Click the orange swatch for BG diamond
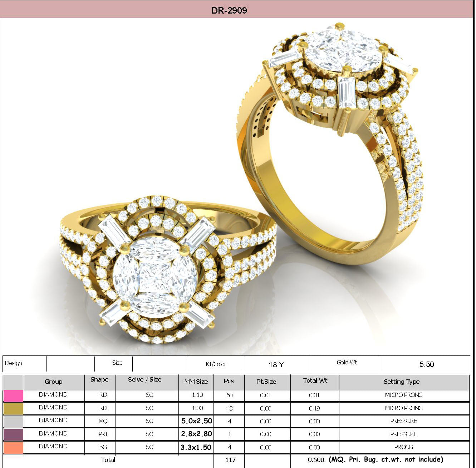476x468 pixels. (13, 447)
